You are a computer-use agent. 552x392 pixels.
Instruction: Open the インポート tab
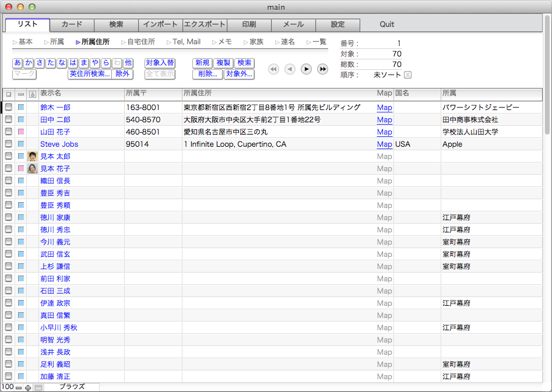tap(160, 24)
